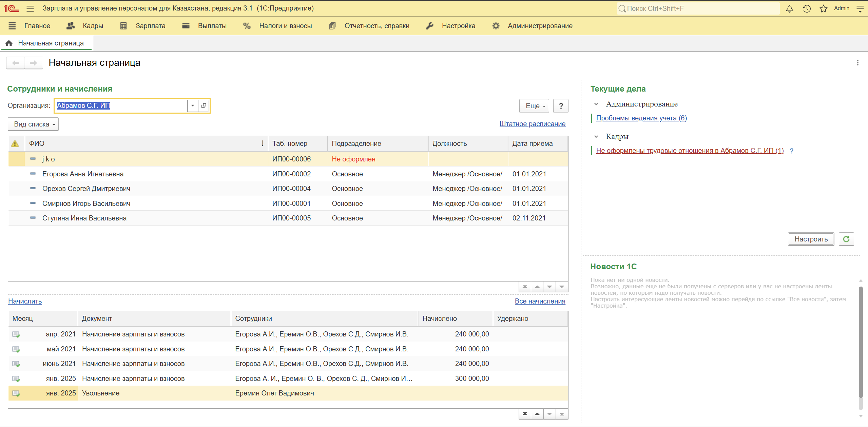Screen dimensions: 868x427
Task: Move down in the employees list
Action: coord(549,287)
